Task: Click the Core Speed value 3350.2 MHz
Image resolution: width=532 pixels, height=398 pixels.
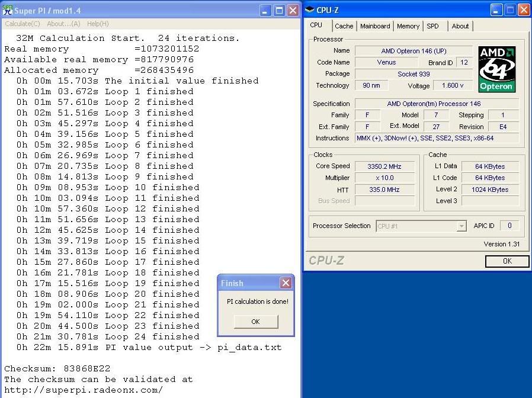Action: point(384,166)
